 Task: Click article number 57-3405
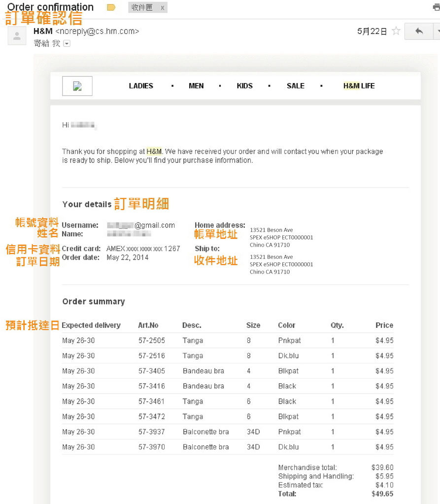click(x=152, y=371)
